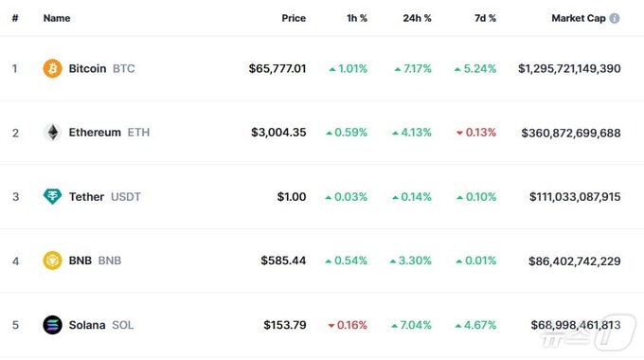
Task: Sort by the 24h % column header
Action: point(417,18)
